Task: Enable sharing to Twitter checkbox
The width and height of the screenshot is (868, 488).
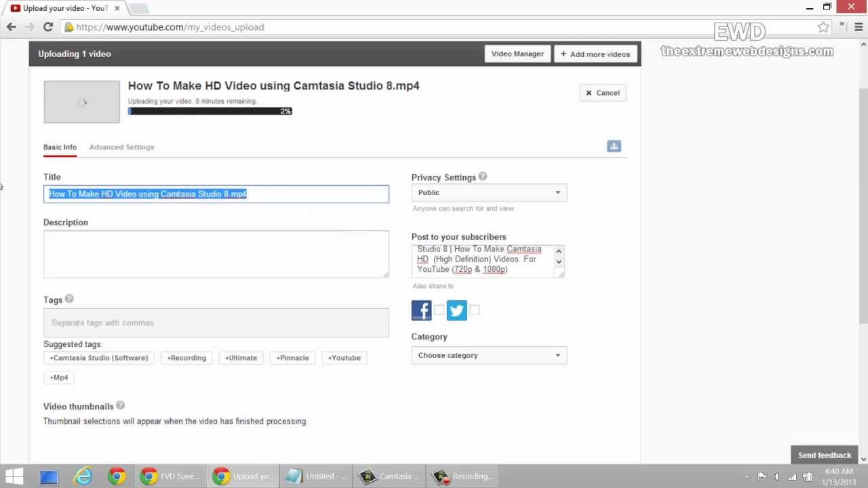Action: (474, 310)
